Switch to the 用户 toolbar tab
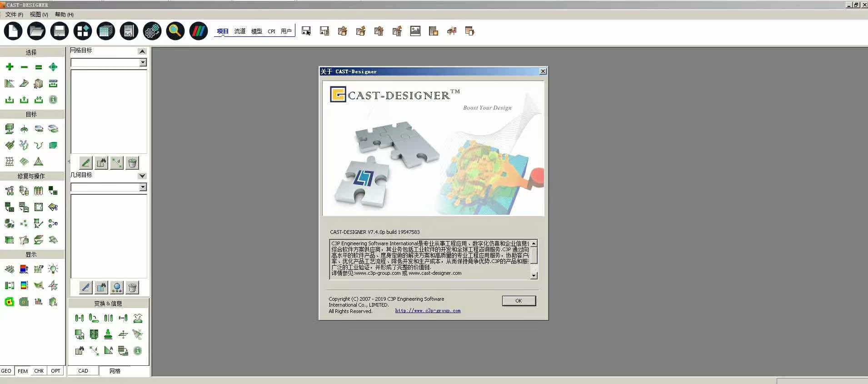This screenshot has height=384, width=868. (286, 31)
